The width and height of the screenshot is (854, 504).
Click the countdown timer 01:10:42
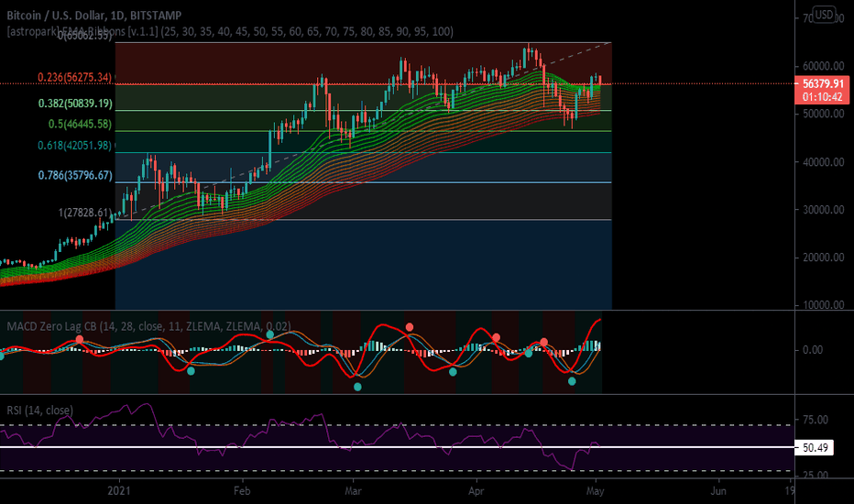click(x=823, y=97)
